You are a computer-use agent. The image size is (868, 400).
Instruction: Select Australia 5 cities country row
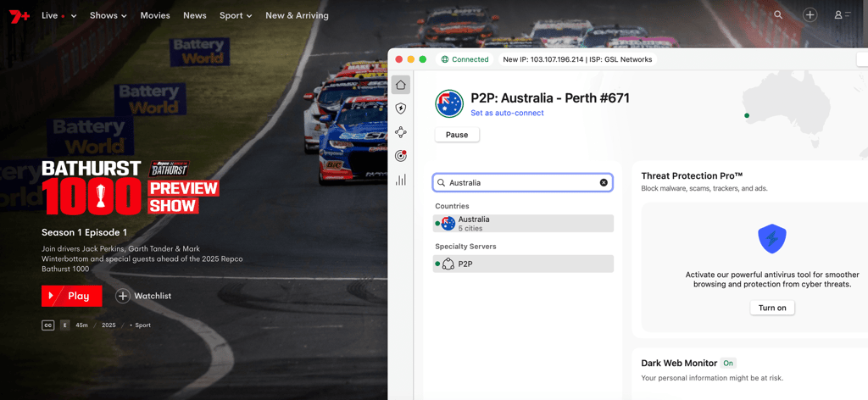point(523,224)
